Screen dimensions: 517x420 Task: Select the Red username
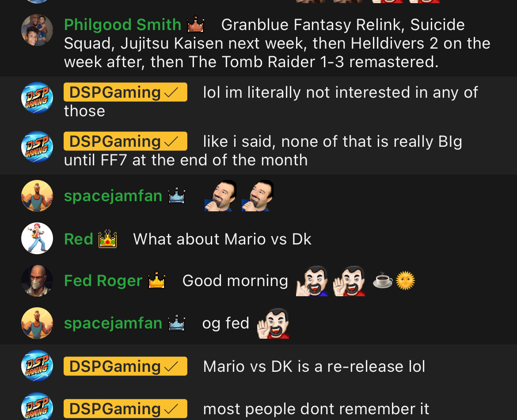click(x=79, y=239)
